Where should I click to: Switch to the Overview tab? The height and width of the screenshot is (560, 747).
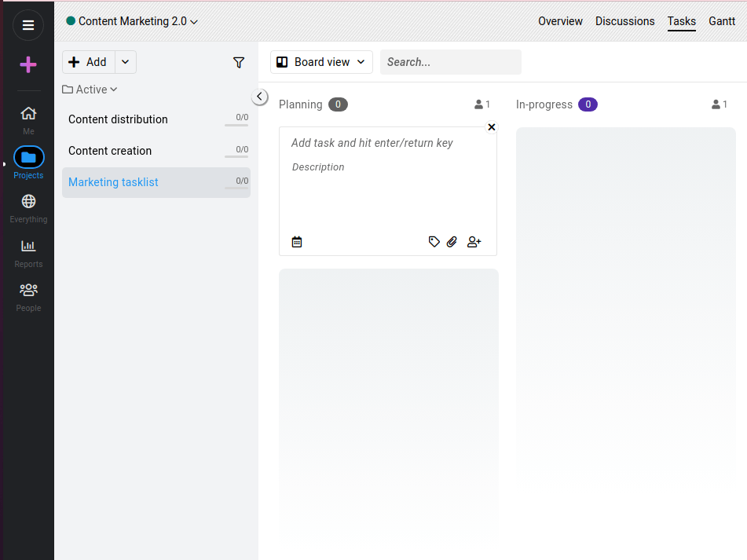click(560, 21)
